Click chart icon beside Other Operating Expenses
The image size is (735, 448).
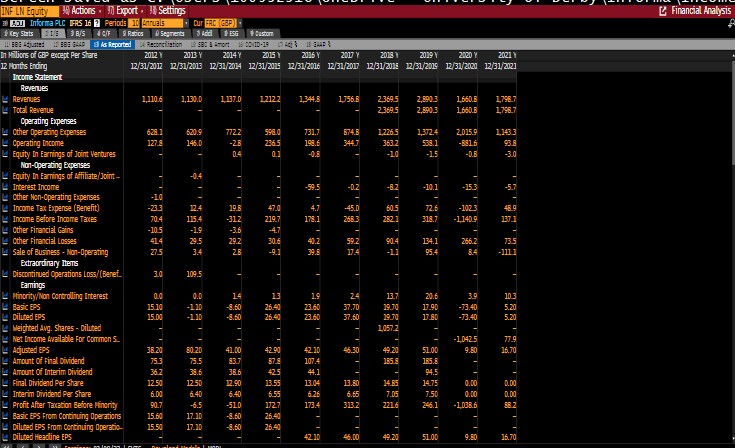(5, 132)
